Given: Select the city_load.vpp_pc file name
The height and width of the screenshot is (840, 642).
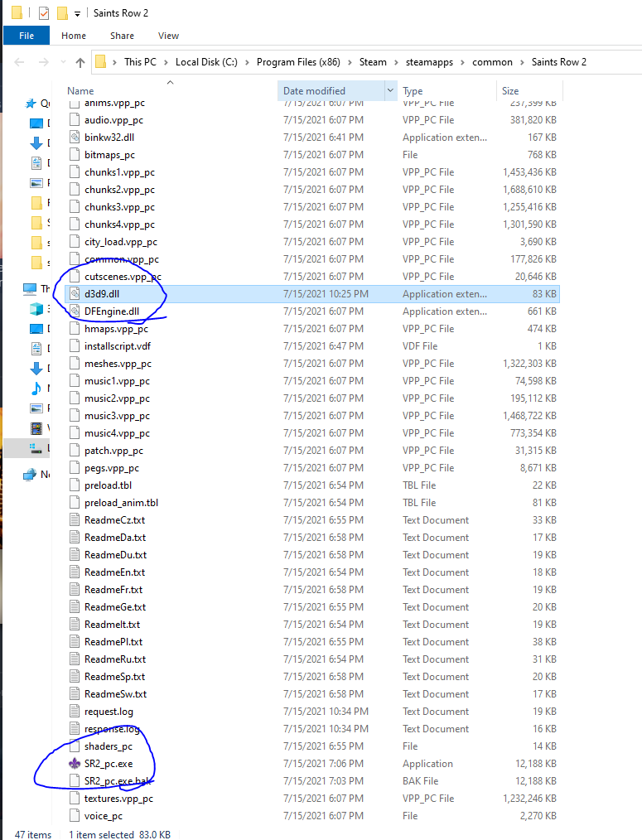Looking at the screenshot, I should (121, 242).
